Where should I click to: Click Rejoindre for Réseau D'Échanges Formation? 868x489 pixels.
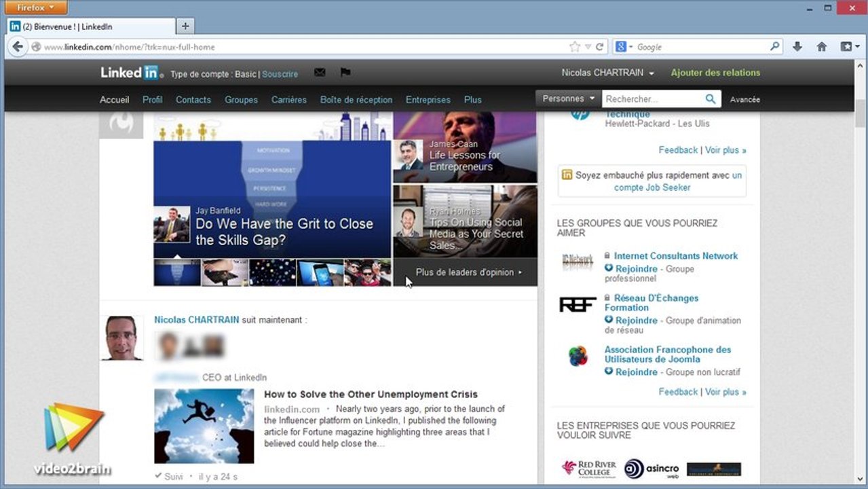637,321
